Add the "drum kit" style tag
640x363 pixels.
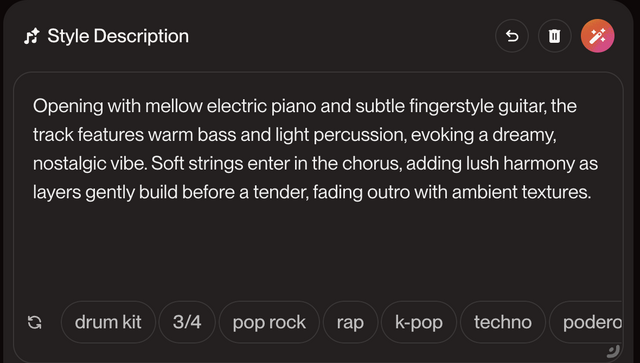pyautogui.click(x=108, y=322)
